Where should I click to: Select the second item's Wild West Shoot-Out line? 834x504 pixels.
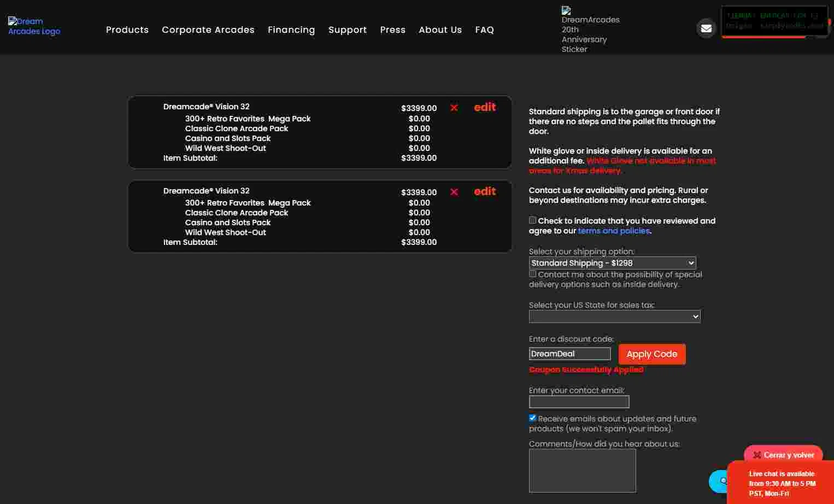coord(226,232)
